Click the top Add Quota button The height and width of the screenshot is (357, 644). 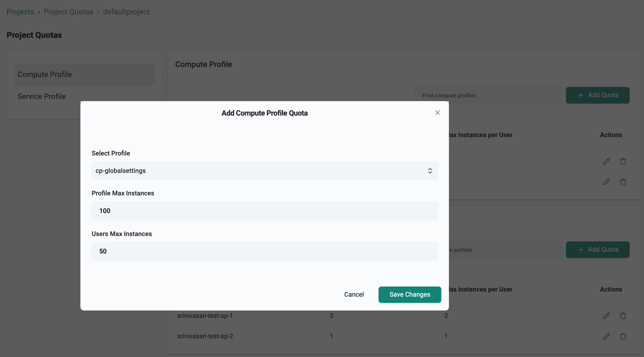(x=597, y=95)
